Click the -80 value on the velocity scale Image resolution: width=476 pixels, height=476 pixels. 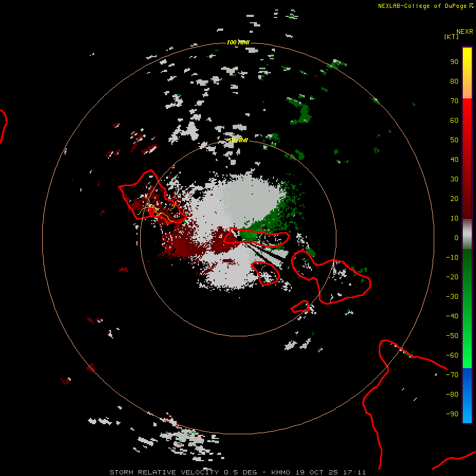coord(452,395)
